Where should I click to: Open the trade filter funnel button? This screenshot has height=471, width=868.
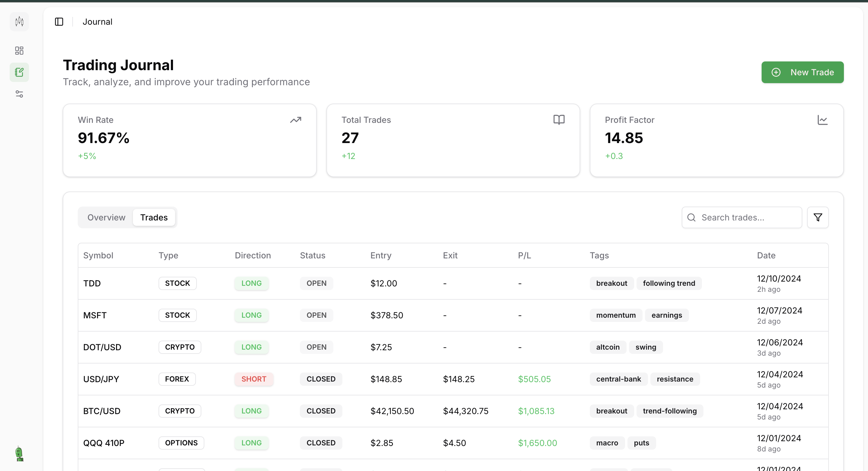pyautogui.click(x=818, y=217)
